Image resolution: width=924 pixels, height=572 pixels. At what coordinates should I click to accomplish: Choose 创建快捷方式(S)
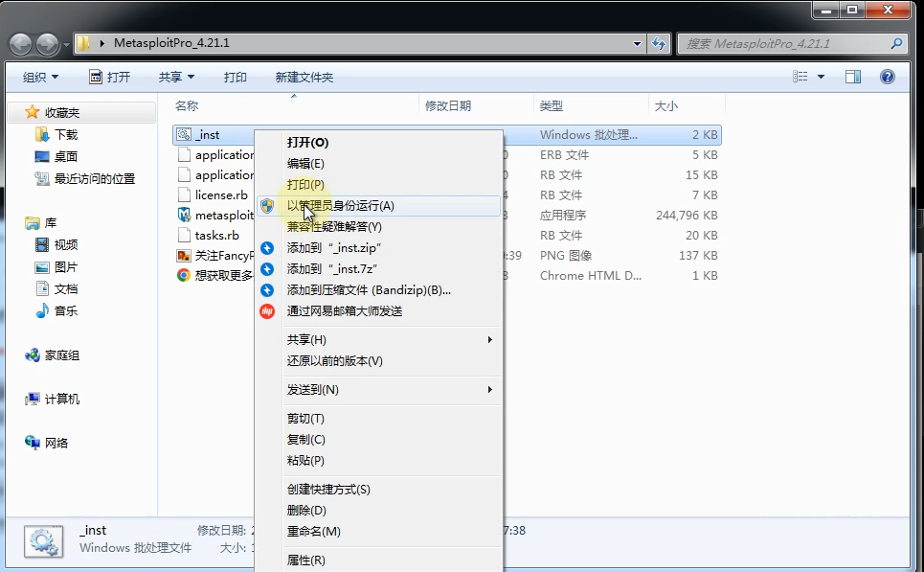[x=379, y=490]
